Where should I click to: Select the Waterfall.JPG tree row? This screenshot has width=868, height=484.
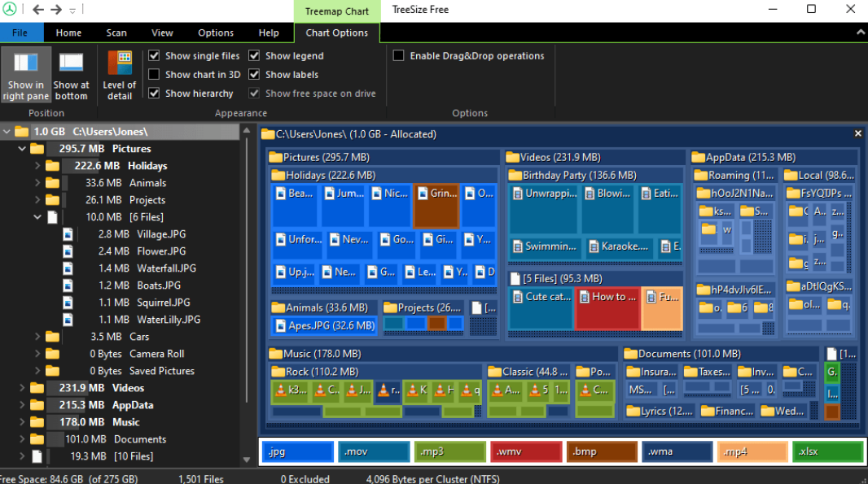tap(121, 268)
